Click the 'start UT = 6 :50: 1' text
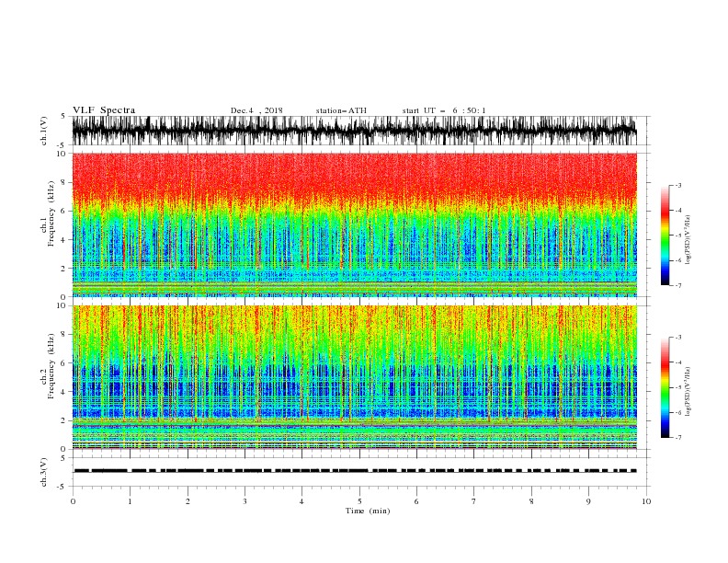Screen dimensions: 728x563 coord(444,110)
